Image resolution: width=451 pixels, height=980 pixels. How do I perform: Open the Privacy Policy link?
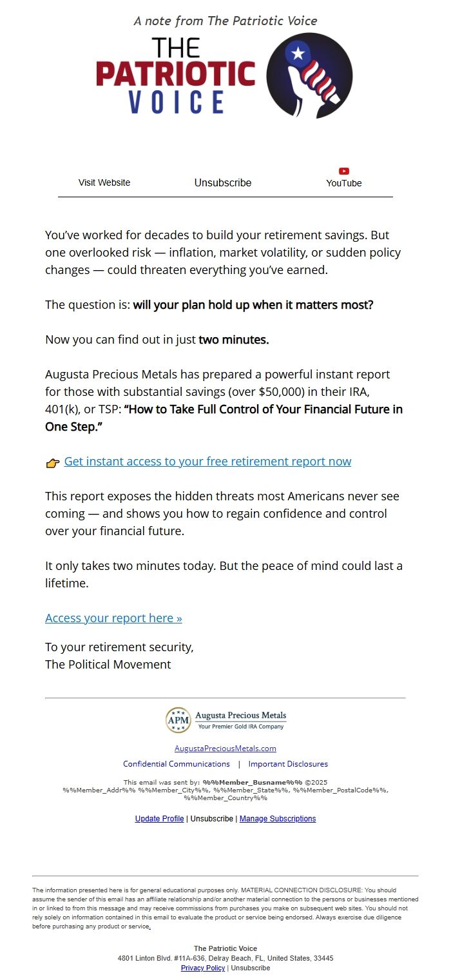click(x=203, y=968)
